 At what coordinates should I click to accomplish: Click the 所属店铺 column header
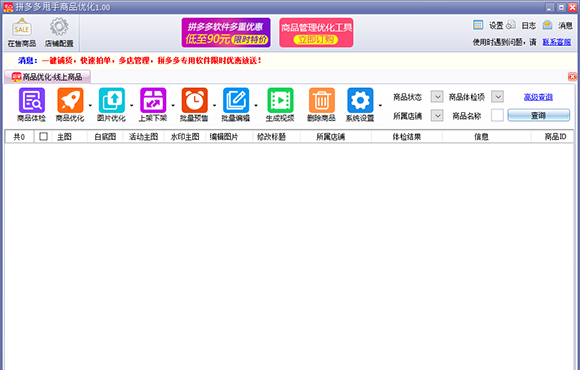(x=336, y=137)
